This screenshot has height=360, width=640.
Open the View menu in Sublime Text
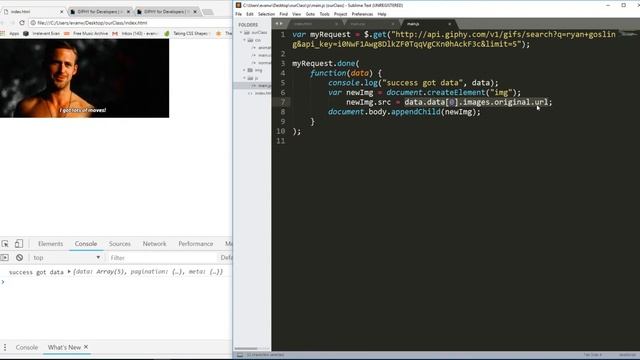(296, 14)
